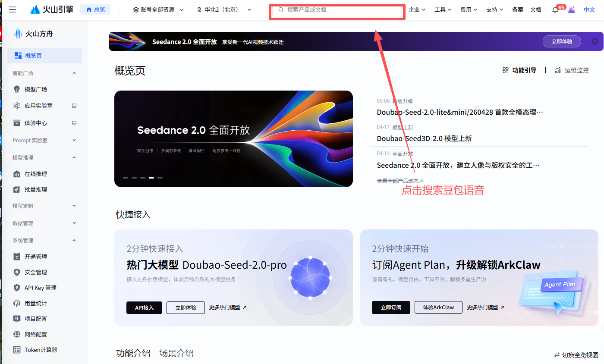Open the Doubao-Seed-2.0-lite&mini/260428 news item
Screen dimensions: 604x364
click(460, 112)
